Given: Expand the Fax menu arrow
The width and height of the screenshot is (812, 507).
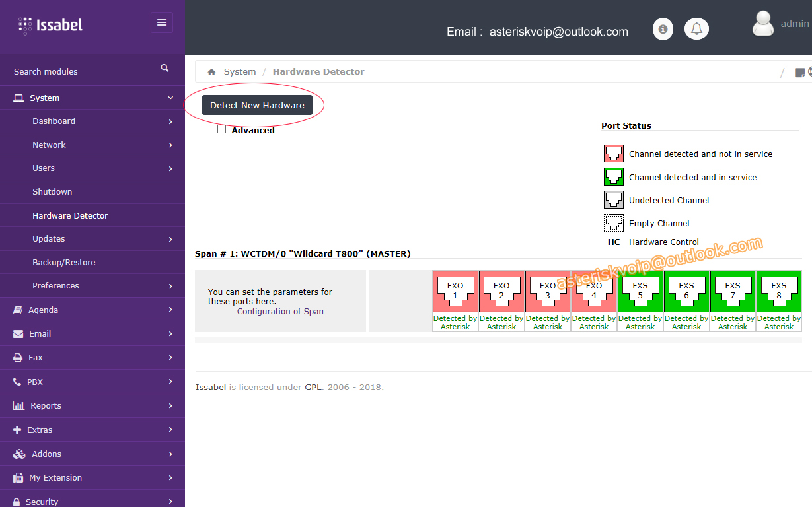Looking at the screenshot, I should 170,358.
